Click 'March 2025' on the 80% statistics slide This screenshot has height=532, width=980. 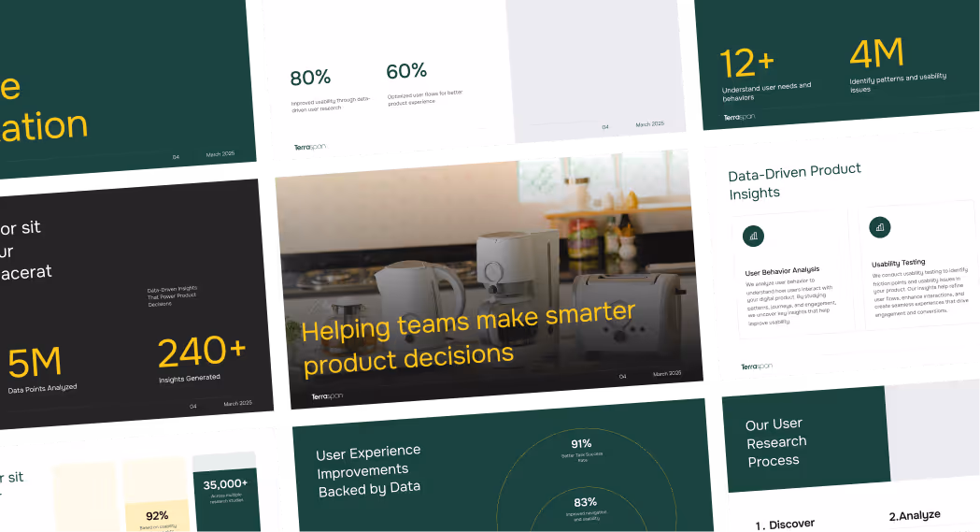650,124
